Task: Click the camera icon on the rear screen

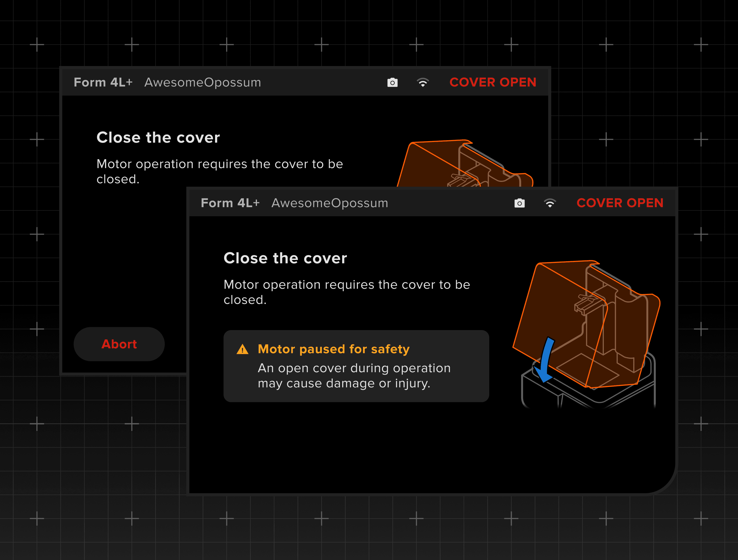Action: [392, 82]
